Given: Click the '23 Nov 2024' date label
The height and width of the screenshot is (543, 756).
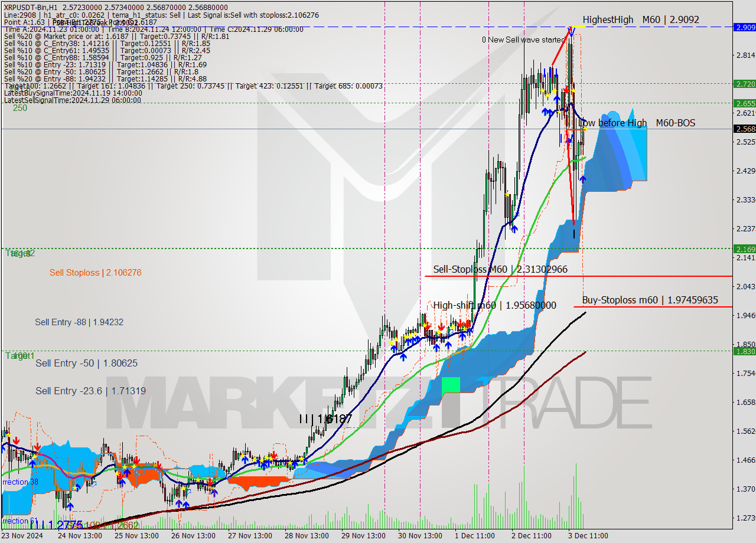Looking at the screenshot, I should click(x=23, y=535).
